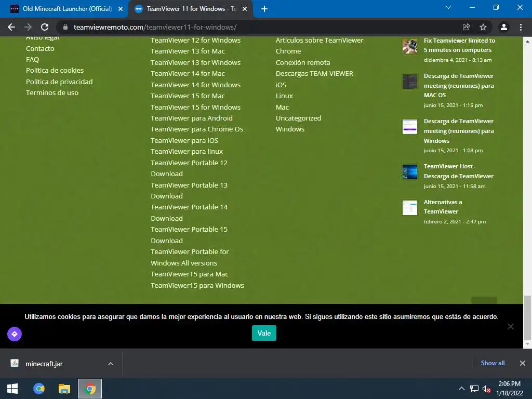Open Politica de cookies page
Screen dimensions: 532x399
(x=55, y=70)
